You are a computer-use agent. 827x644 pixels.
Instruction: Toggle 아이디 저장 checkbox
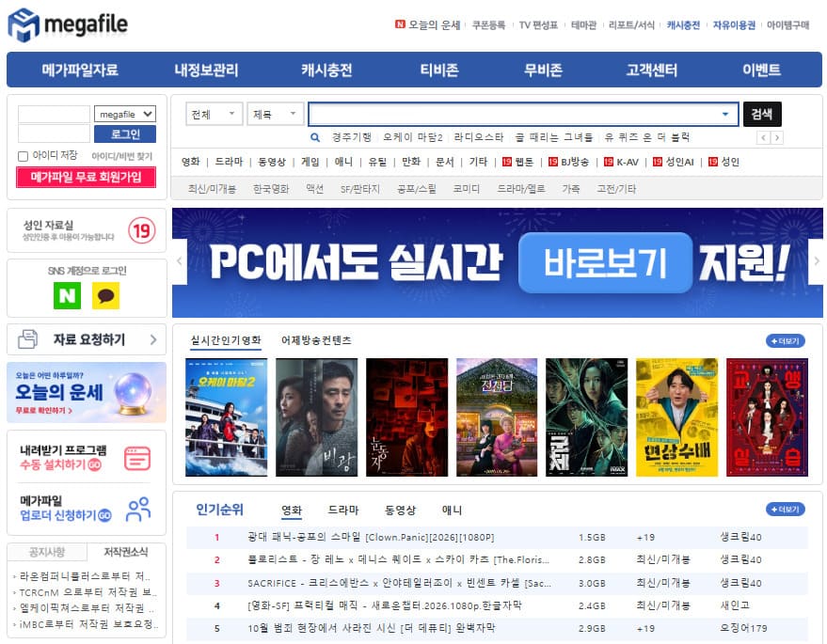24,156
